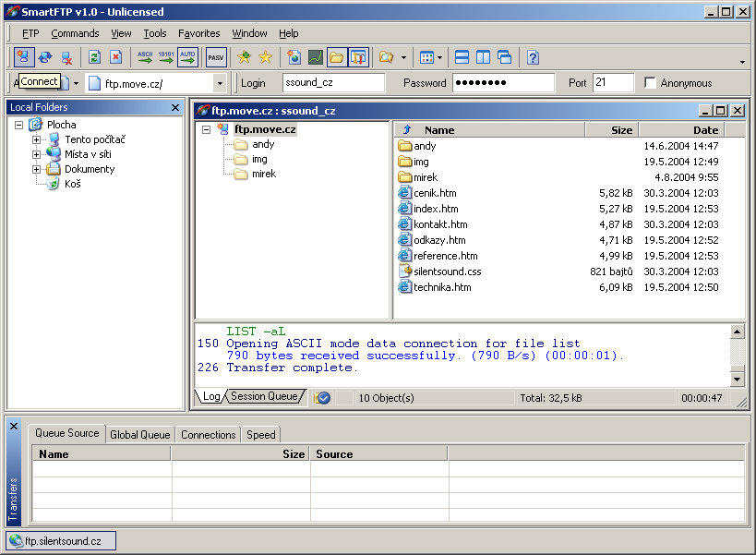The image size is (756, 555).
Task: Toggle ASCII transfer mode
Action: click(145, 57)
